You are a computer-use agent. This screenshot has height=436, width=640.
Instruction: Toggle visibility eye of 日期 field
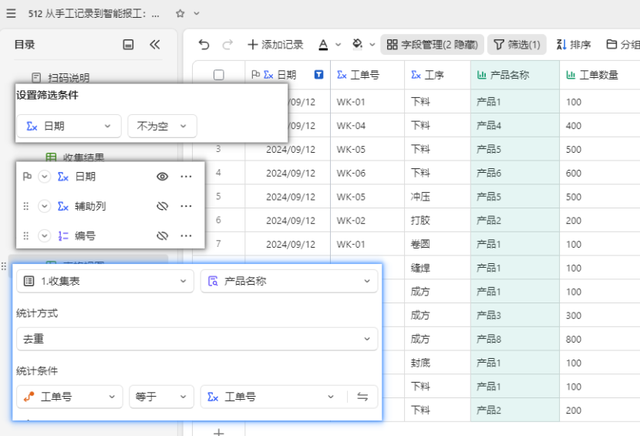click(162, 176)
